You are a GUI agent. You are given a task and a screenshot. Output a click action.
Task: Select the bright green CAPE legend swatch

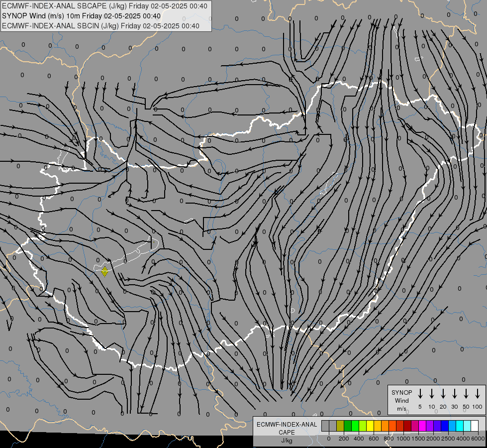tap(355, 426)
